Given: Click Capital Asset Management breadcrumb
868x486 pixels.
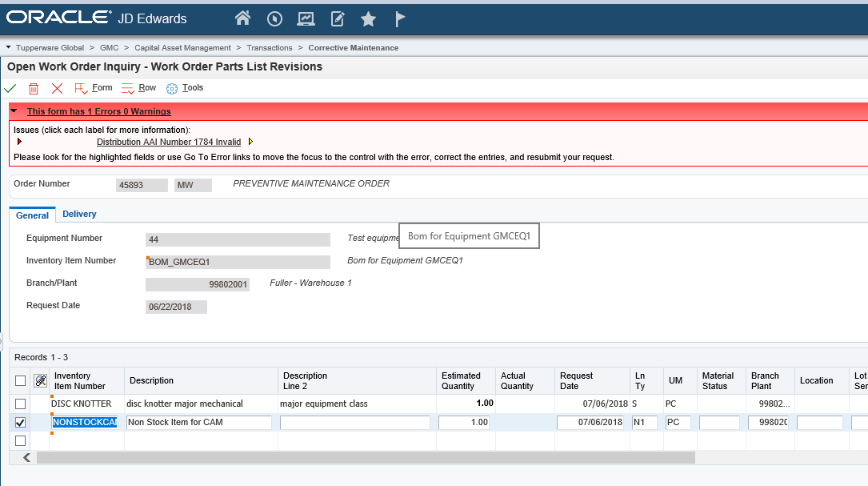Looking at the screenshot, I should click(182, 48).
